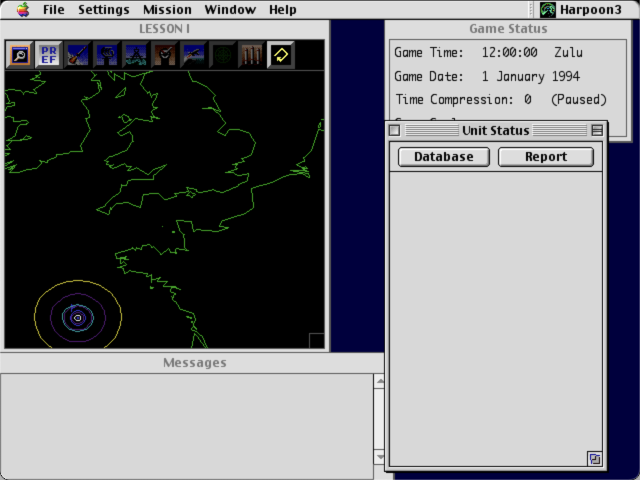
Task: Click the Messages scrollbar up arrow
Action: 380,382
